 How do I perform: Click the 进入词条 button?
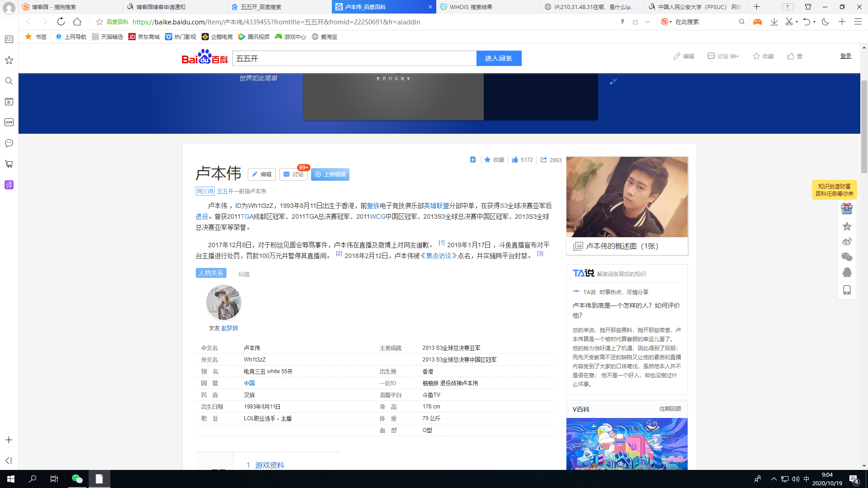point(499,58)
